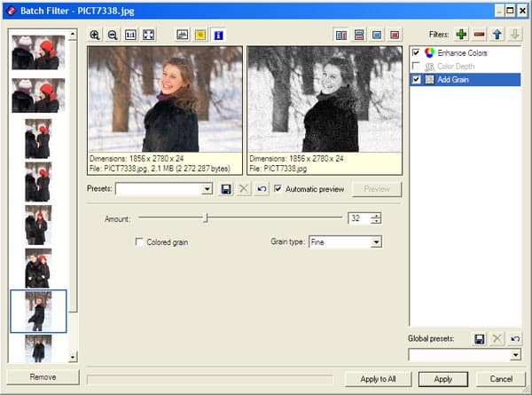532x395 pixels.
Task: Save current filter preset
Action: (226, 189)
